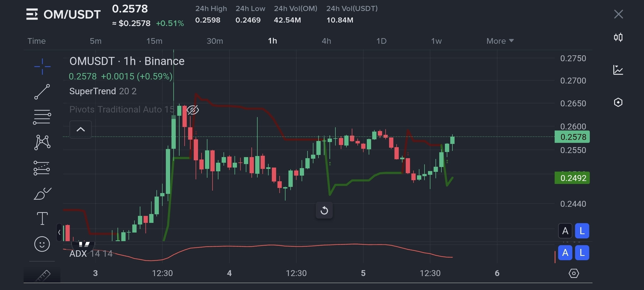The height and width of the screenshot is (290, 644).
Task: Click the 24h Low value 0.2469
Action: [248, 20]
